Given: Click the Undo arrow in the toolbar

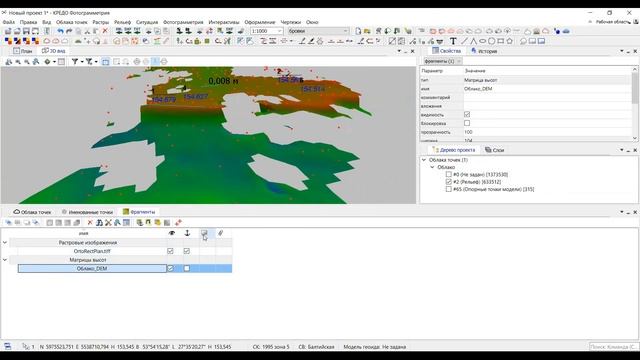Looking at the screenshot, I should coord(60,31).
